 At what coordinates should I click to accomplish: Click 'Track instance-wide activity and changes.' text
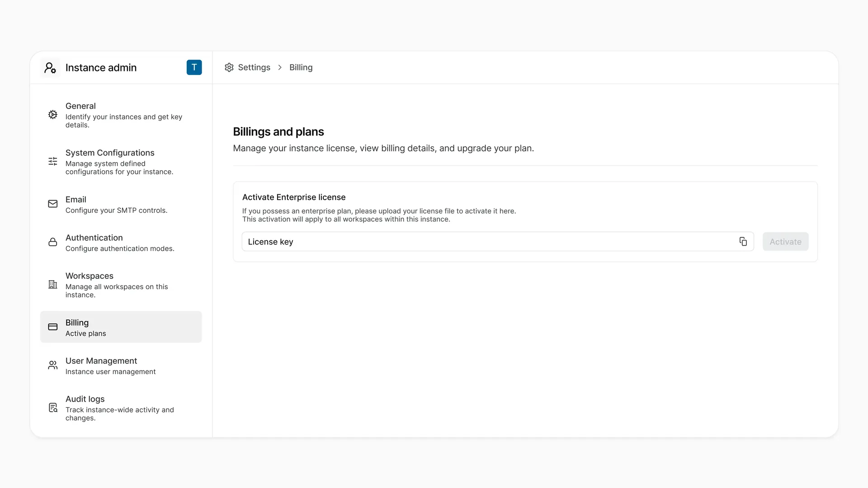(x=120, y=414)
